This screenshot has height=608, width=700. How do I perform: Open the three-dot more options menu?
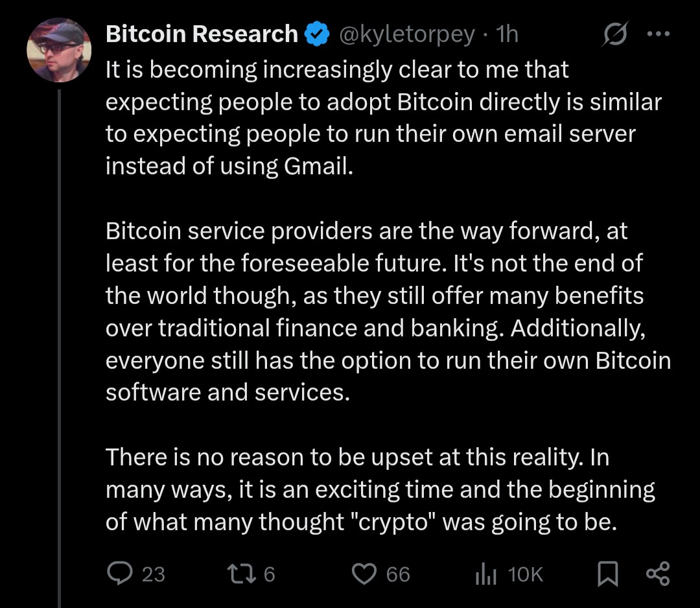pyautogui.click(x=658, y=36)
